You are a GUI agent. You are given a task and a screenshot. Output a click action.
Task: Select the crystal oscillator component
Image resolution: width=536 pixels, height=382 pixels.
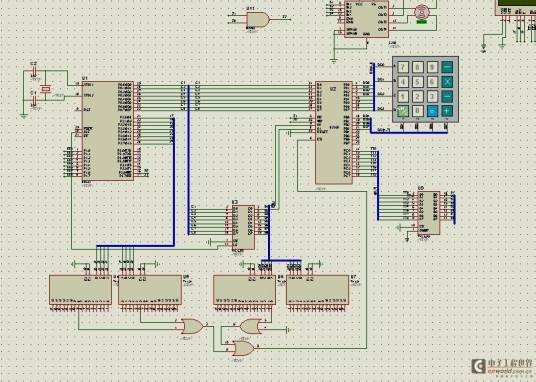[x=45, y=89]
